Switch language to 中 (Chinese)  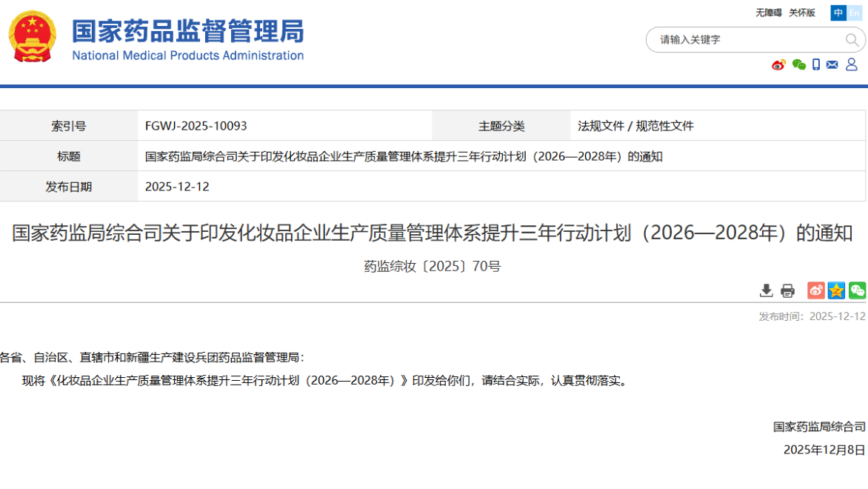tap(838, 13)
